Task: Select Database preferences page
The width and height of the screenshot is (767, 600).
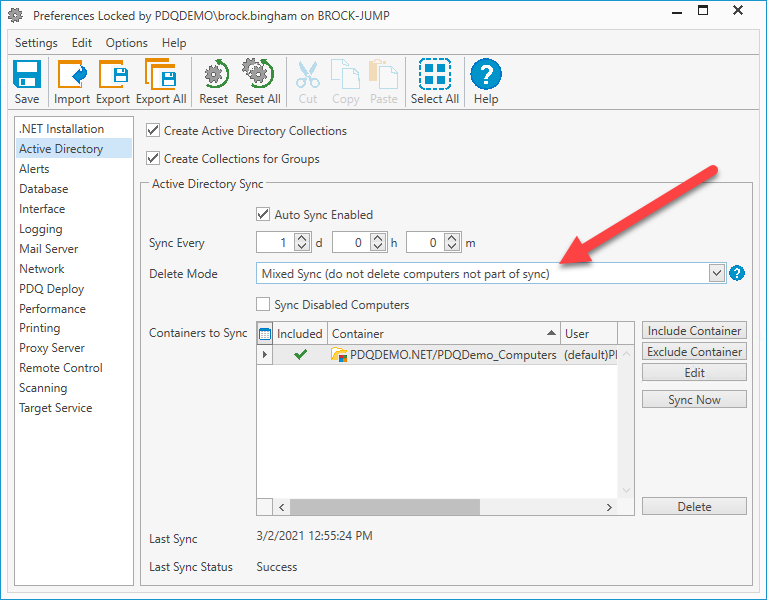Action: (x=73, y=189)
